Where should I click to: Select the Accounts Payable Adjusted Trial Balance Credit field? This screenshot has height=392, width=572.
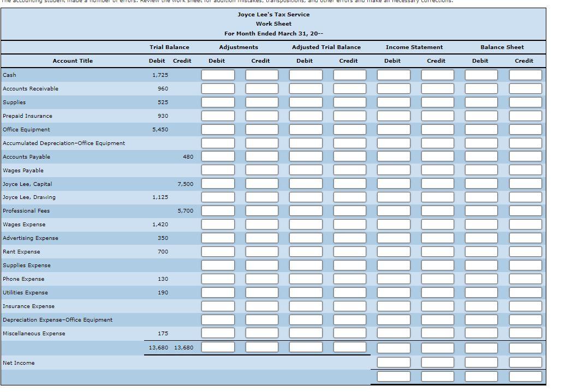point(349,156)
